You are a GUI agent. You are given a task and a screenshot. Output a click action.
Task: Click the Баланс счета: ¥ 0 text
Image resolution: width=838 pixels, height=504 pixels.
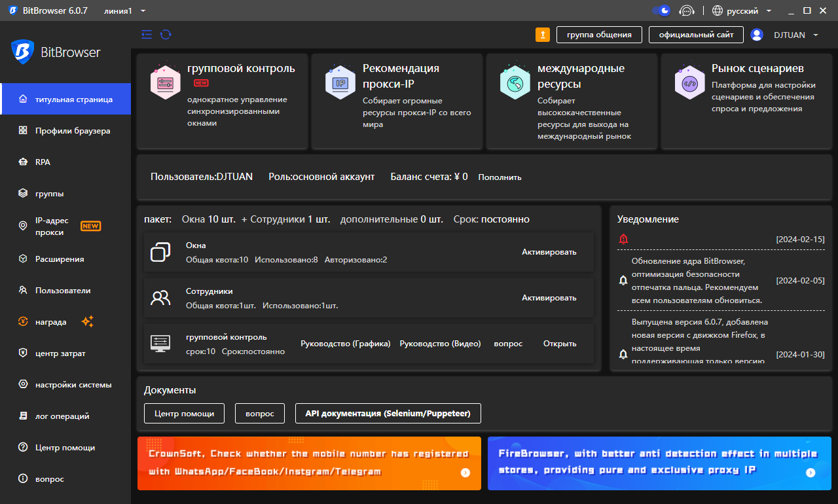pyautogui.click(x=429, y=177)
